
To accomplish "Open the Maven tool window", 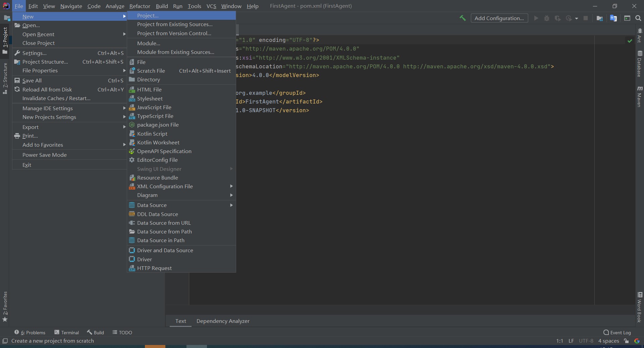I will tap(640, 97).
